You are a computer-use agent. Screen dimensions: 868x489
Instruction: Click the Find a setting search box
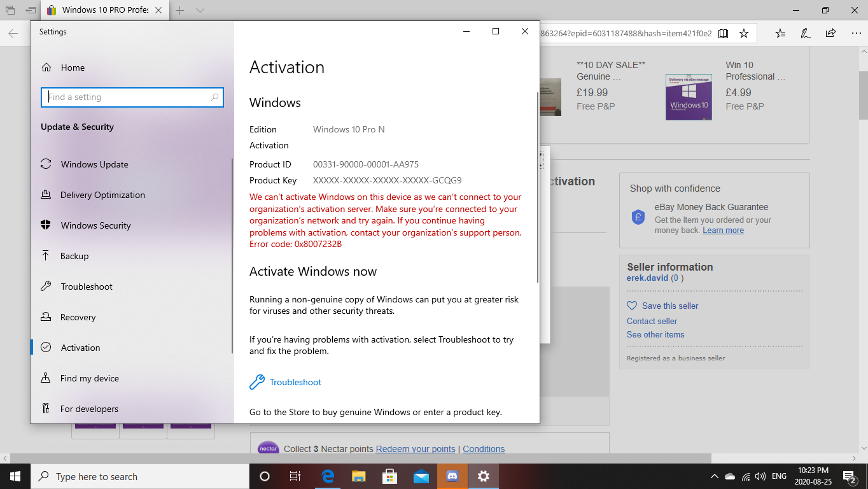(132, 97)
